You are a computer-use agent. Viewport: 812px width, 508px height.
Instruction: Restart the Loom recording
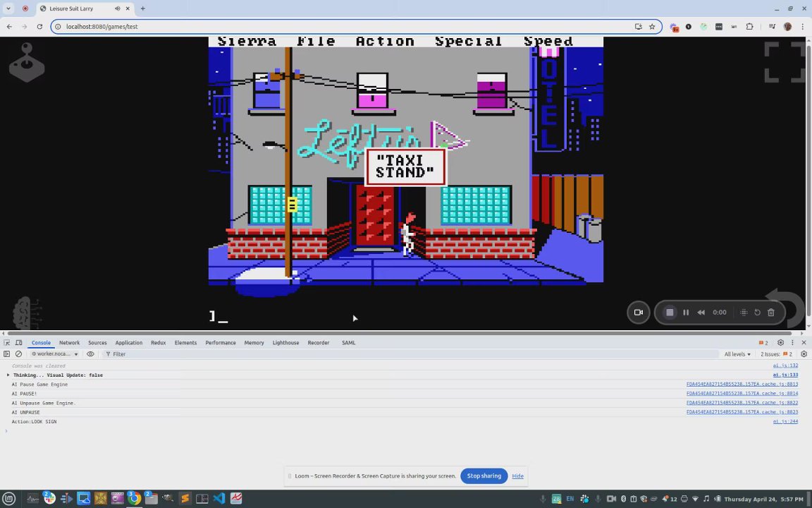(x=757, y=313)
